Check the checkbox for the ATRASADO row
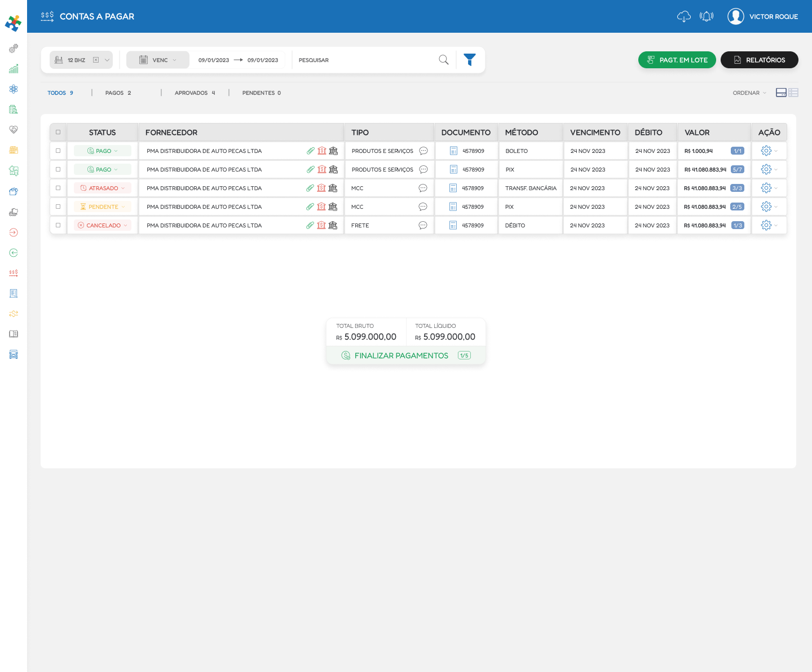Viewport: 812px width, 672px height. tap(58, 188)
